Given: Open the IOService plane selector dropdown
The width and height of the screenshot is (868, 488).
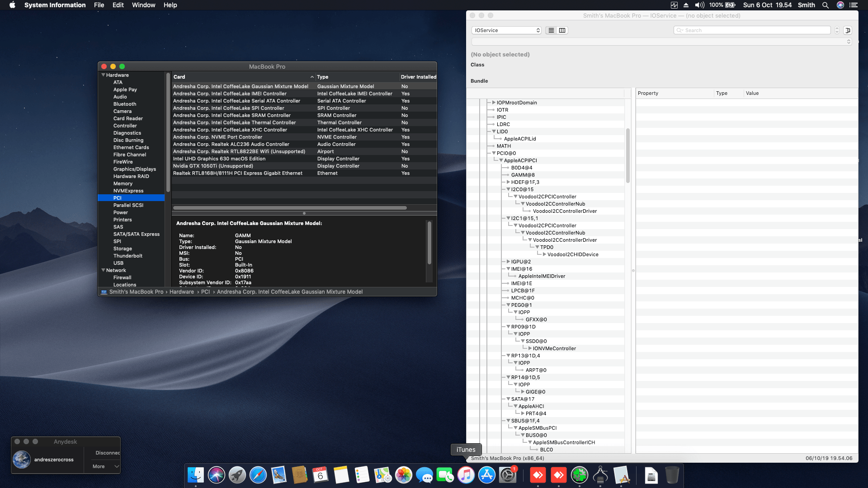Looking at the screenshot, I should coord(506,30).
